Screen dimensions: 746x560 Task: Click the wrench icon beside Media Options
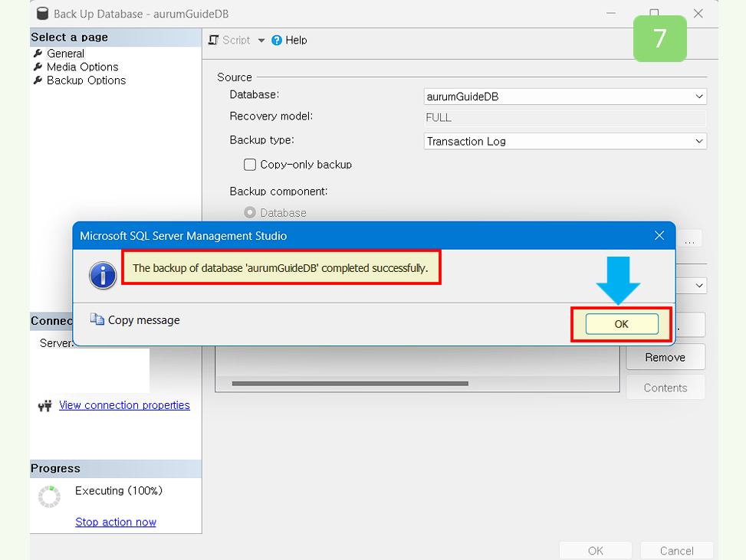click(x=38, y=67)
